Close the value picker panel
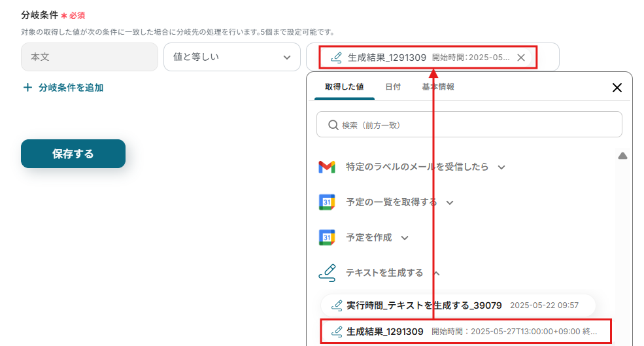Image resolution: width=644 pixels, height=346 pixels. click(617, 88)
